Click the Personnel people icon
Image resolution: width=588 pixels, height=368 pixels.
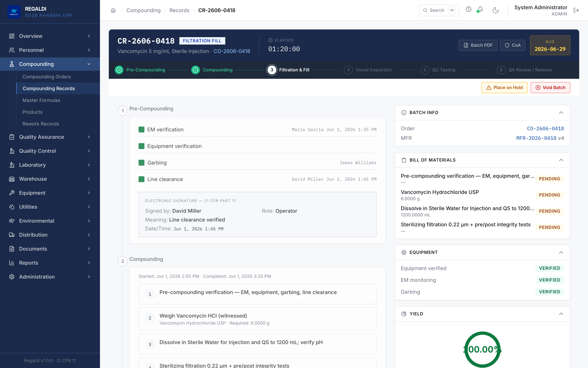pyautogui.click(x=12, y=50)
